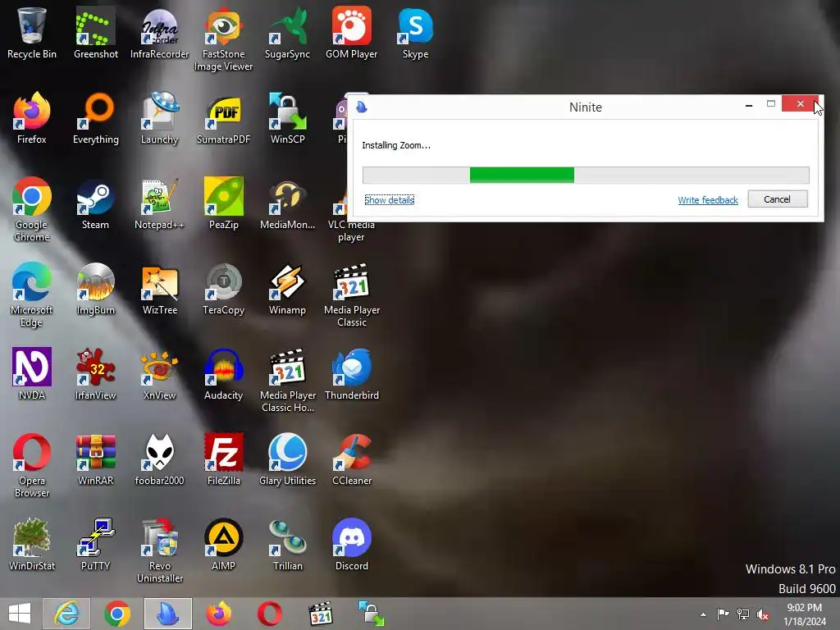The width and height of the screenshot is (840, 630).
Task: Click the Everything search shortcut
Action: 95,118
